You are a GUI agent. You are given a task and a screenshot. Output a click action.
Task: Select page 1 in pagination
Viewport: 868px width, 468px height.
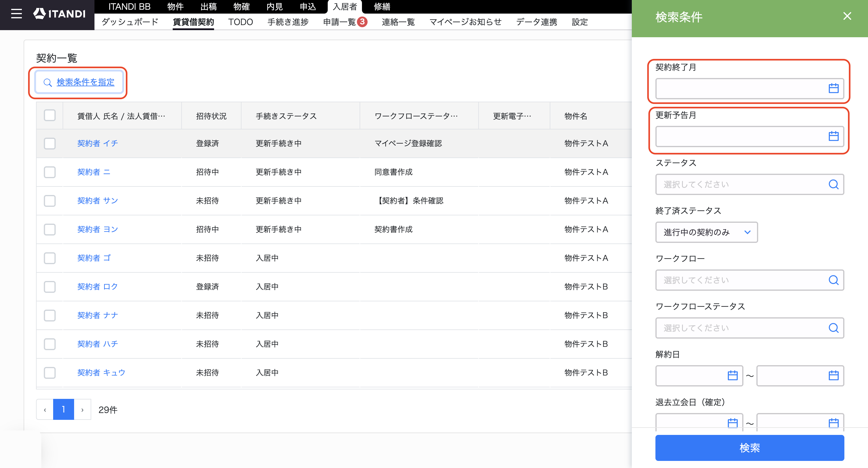63,409
